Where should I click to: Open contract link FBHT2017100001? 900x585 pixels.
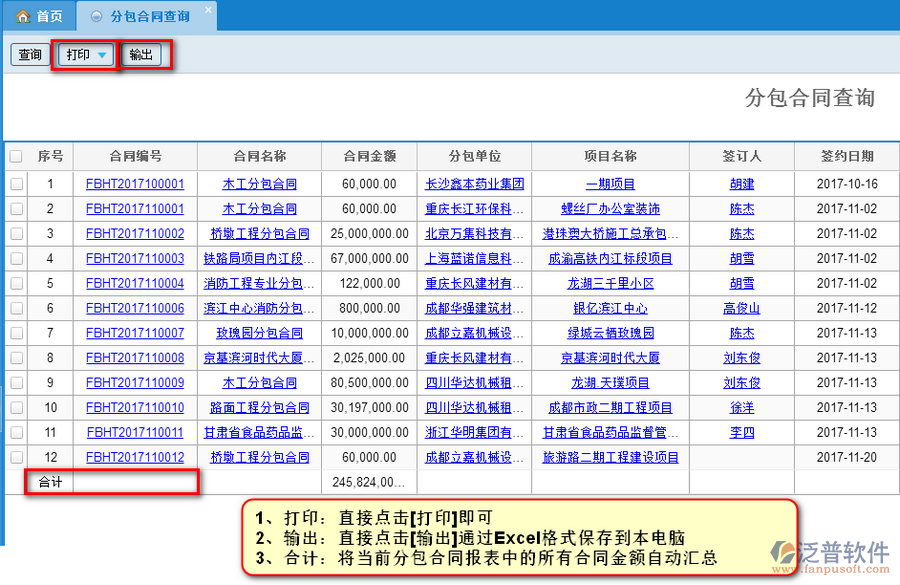(x=135, y=184)
